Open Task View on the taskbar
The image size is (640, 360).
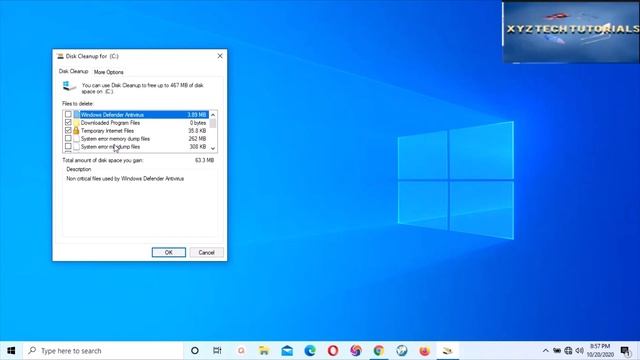[217, 351]
